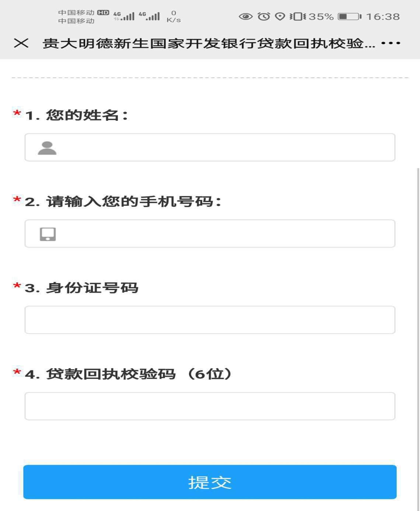Tap the location status bar icon
The height and width of the screenshot is (511, 420).
[x=280, y=17]
